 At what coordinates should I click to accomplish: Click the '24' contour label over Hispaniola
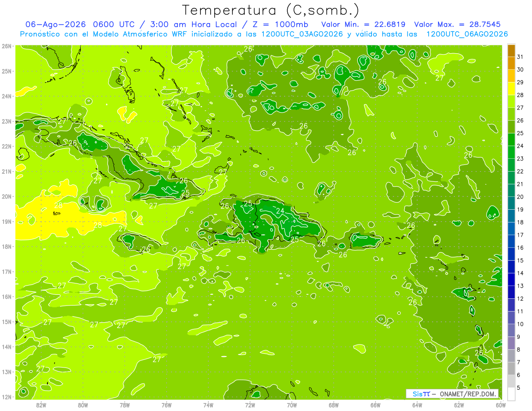click(280, 211)
